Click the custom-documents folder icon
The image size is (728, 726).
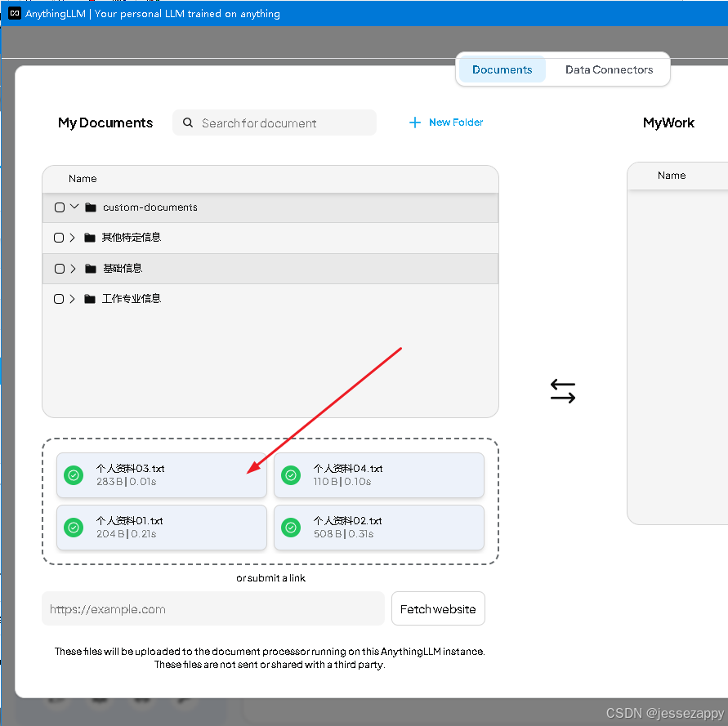click(x=91, y=207)
